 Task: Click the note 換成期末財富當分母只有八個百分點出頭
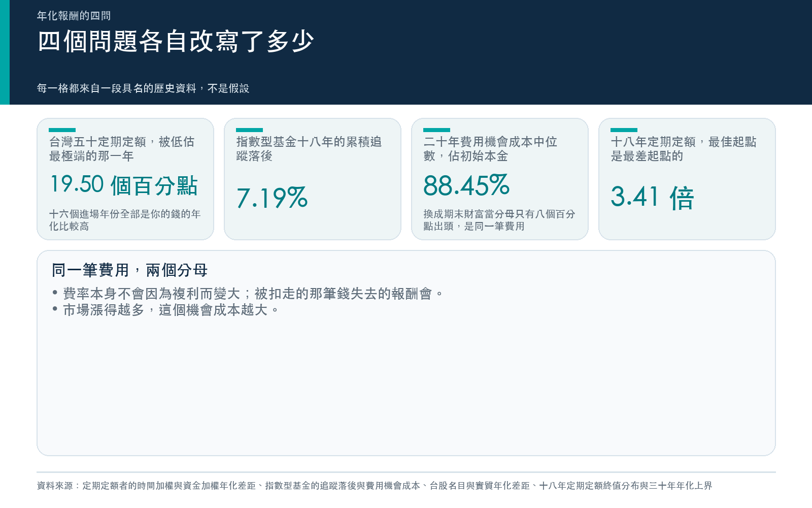(x=499, y=220)
